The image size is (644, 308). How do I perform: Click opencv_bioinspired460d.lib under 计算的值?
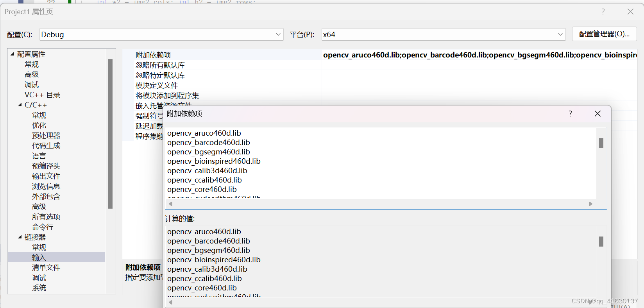click(214, 260)
